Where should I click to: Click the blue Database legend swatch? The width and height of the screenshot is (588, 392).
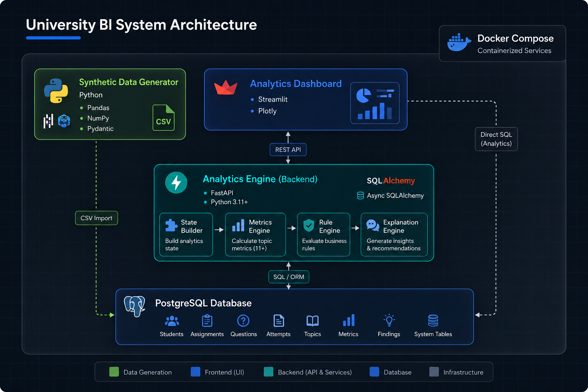point(374,372)
